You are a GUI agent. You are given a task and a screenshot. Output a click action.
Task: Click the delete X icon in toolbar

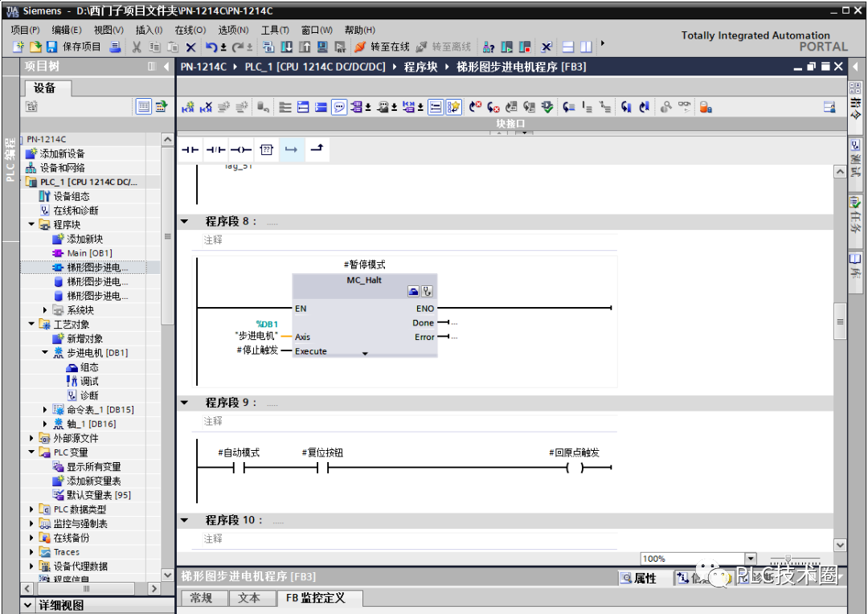[x=191, y=47]
